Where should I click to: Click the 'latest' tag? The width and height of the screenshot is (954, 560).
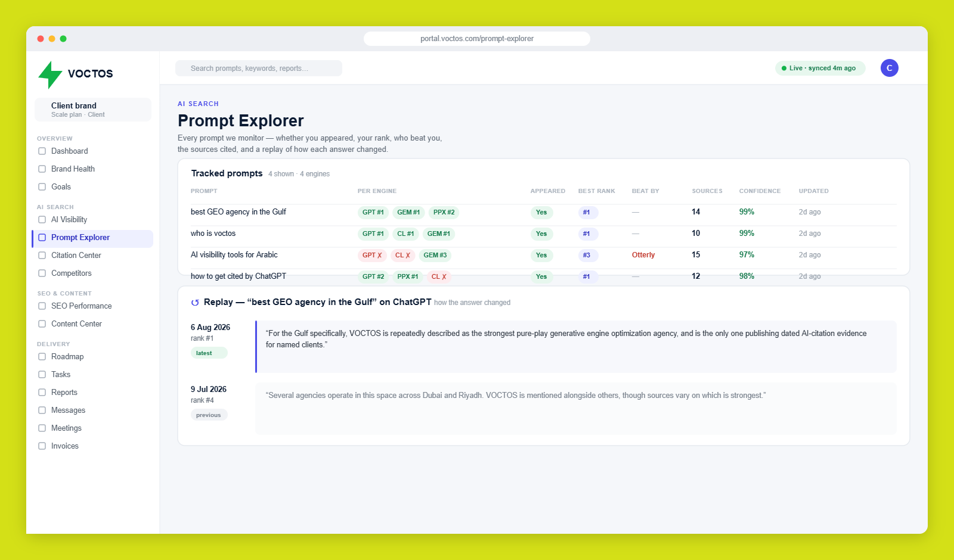209,353
